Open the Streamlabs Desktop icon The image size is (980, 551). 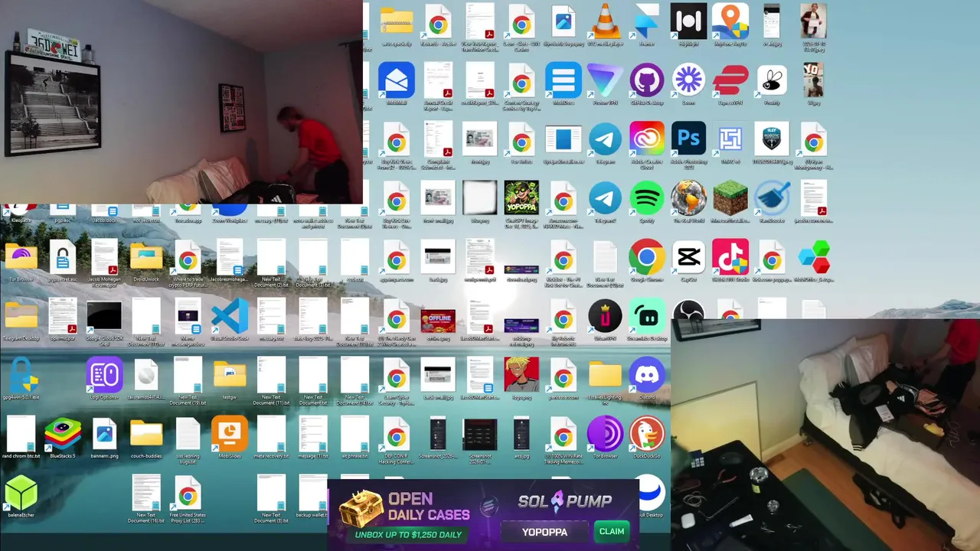[x=646, y=316]
